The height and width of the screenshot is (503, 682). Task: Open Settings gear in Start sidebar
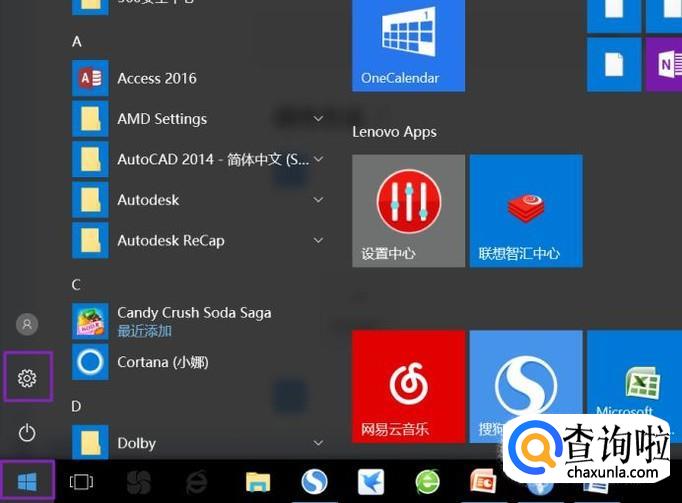pyautogui.click(x=27, y=378)
